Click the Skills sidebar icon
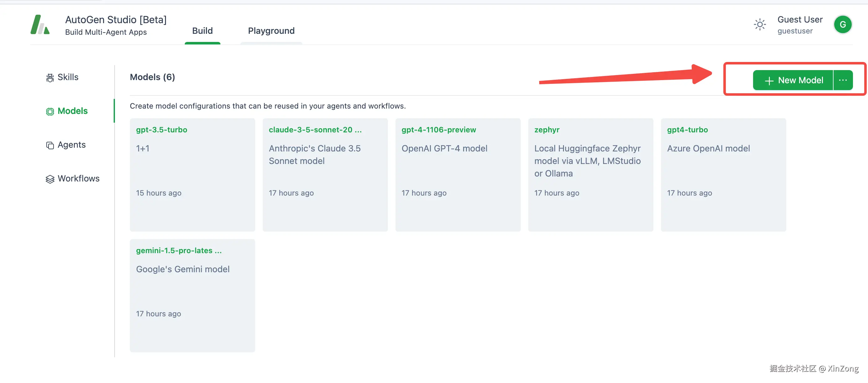Viewport: 868px width, 383px height. [x=50, y=78]
